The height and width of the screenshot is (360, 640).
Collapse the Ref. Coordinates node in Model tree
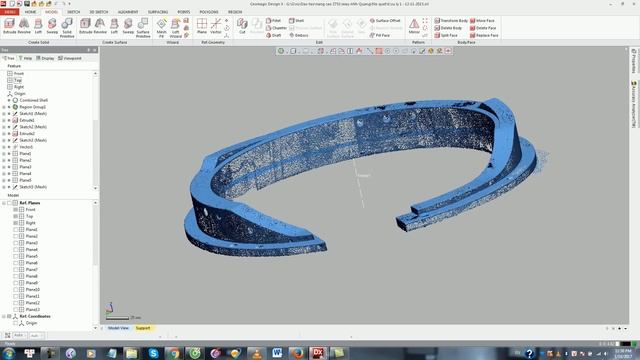point(4,316)
